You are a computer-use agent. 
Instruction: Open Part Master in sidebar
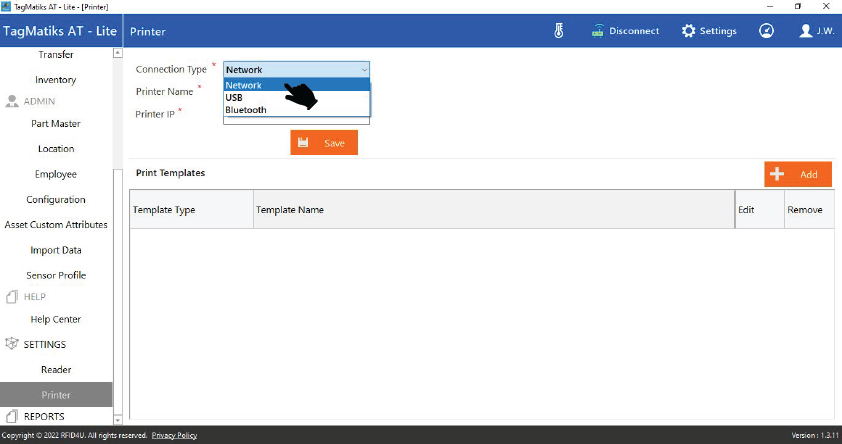click(56, 124)
